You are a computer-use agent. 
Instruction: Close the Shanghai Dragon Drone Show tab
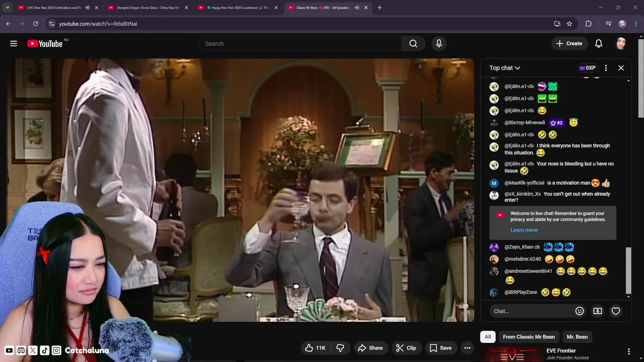coord(186,8)
